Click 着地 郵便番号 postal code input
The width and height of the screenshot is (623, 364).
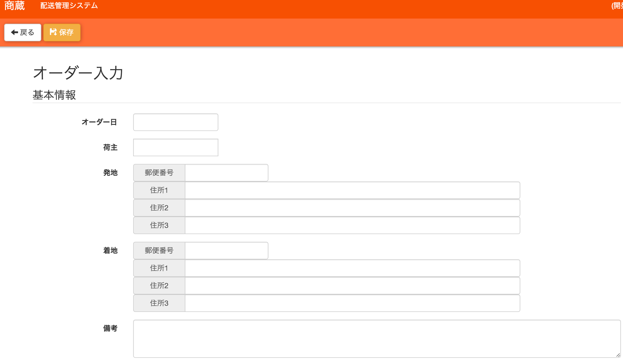pos(226,251)
